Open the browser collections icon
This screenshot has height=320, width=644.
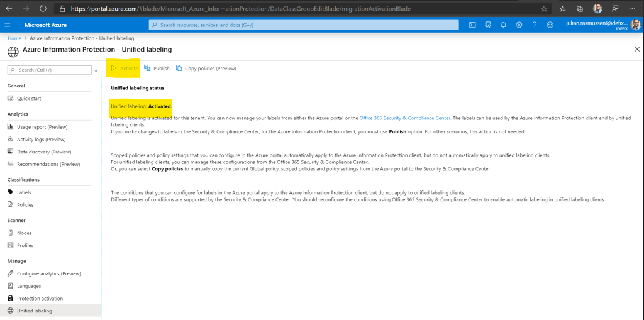pyautogui.click(x=580, y=8)
